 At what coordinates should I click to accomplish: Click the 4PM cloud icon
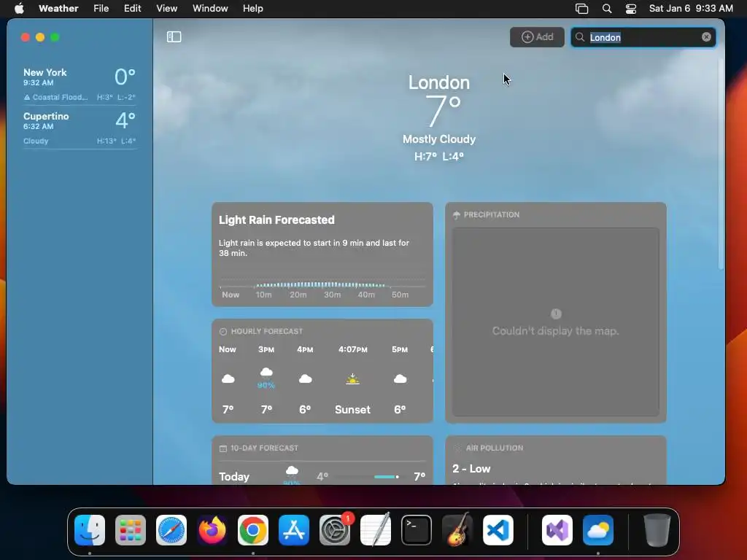306,379
